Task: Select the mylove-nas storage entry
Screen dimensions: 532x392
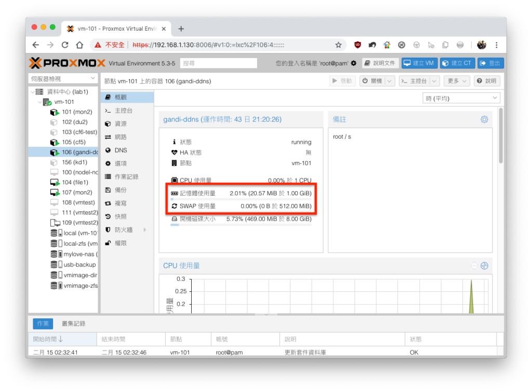Action: 74,254
